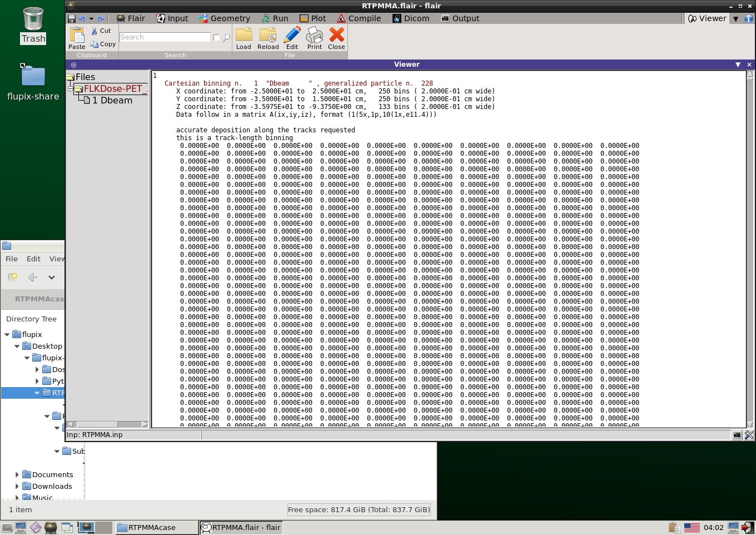Viewport: 756px width, 535px height.
Task: Go to the Geometry tab
Action: [x=225, y=18]
